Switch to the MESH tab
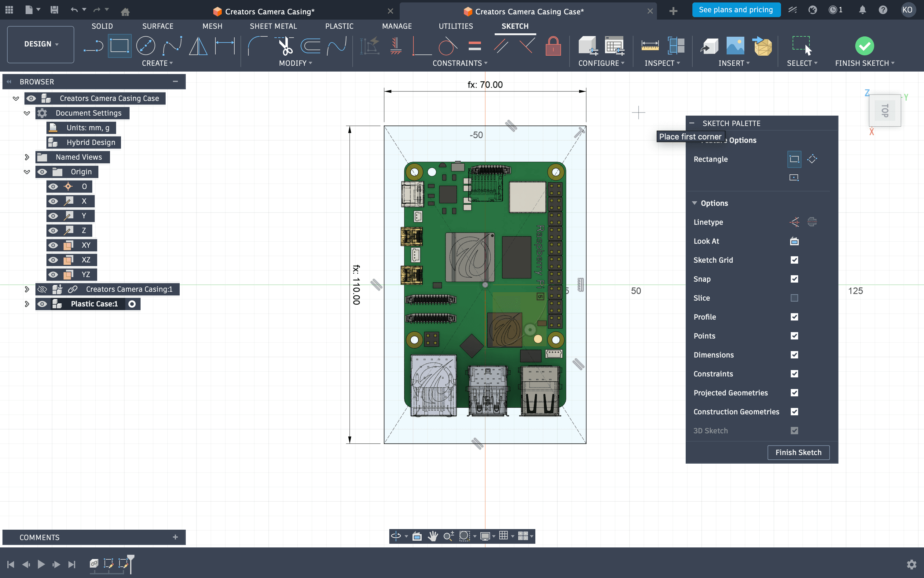 (212, 26)
